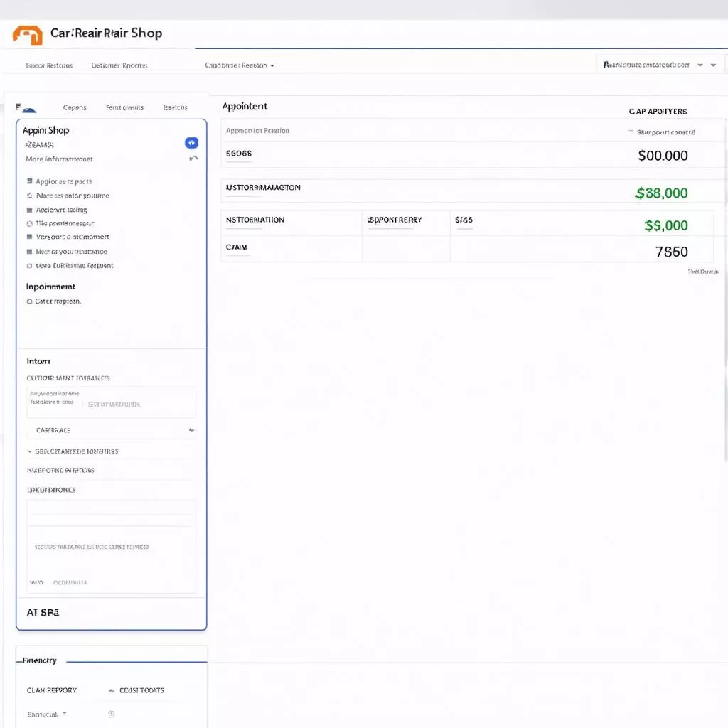The height and width of the screenshot is (728, 728).
Task: Click the icon beside the first checklist item
Action: (29, 181)
